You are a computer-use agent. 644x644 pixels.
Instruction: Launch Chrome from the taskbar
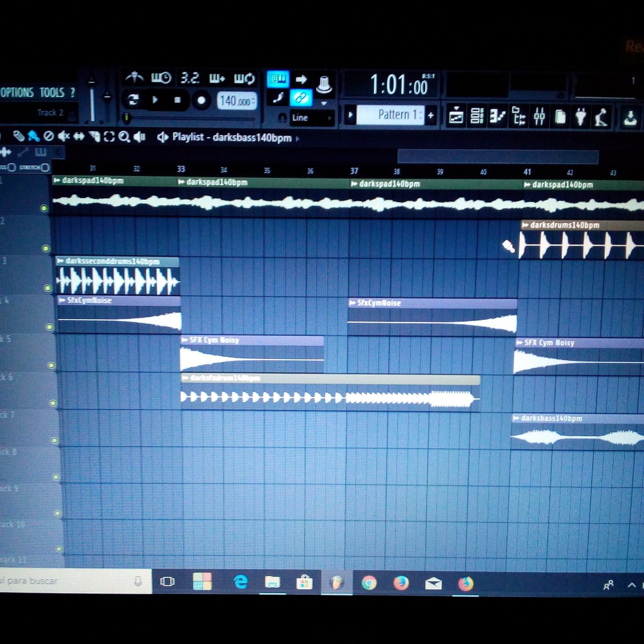[369, 582]
